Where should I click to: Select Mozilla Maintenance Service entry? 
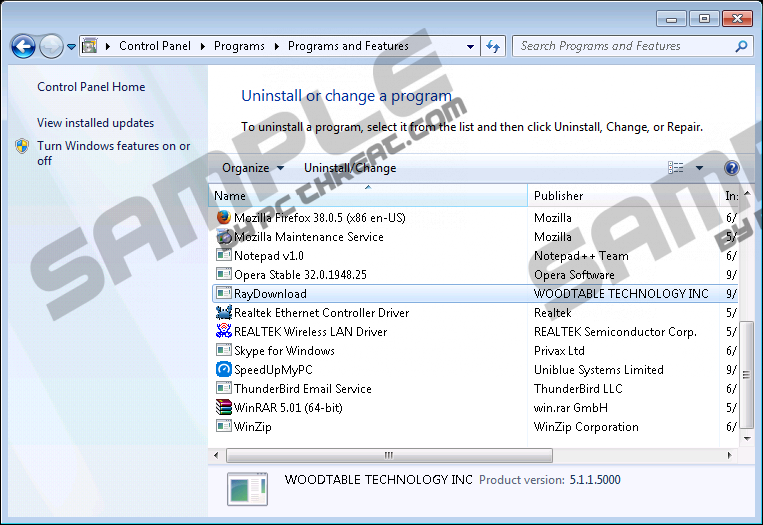pos(309,237)
